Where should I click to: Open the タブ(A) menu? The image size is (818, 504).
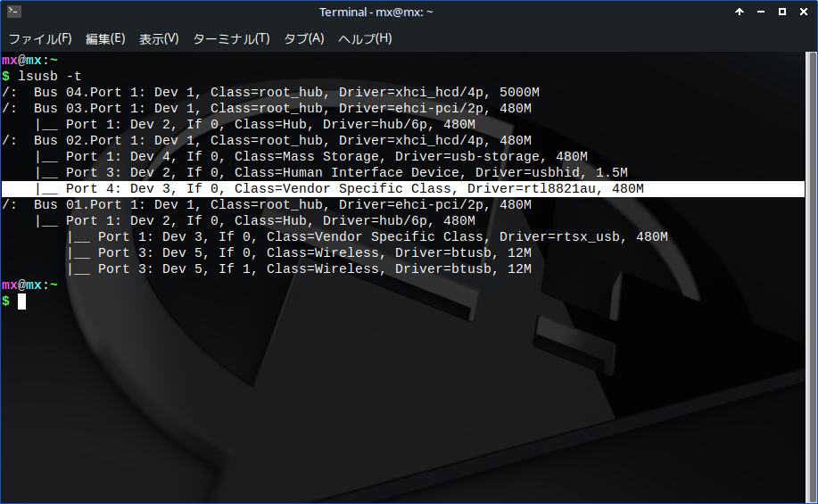[304, 38]
